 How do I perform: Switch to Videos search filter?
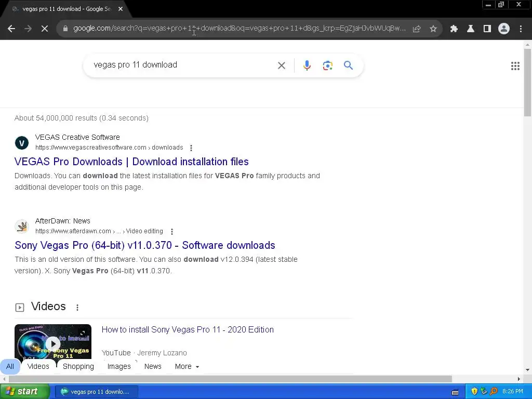(x=38, y=366)
